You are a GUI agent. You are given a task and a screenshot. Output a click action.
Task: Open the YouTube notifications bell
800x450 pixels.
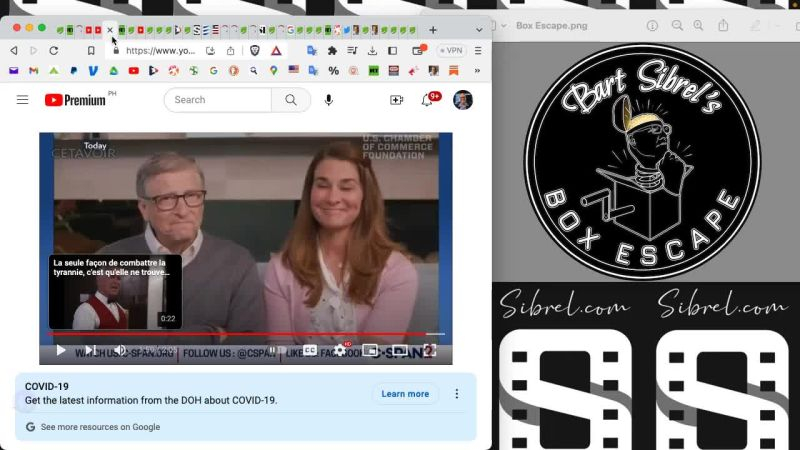click(x=427, y=100)
